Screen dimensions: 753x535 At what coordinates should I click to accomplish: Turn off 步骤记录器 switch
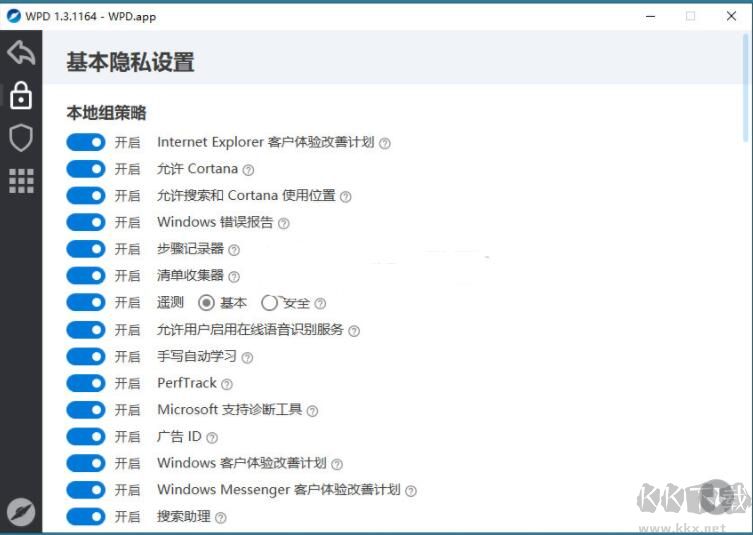[85, 249]
